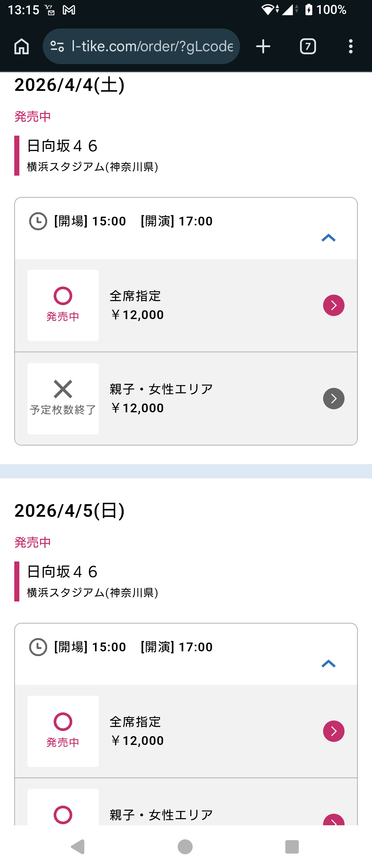Open Chrome three-dot overflow menu
Screen dimensions: 372x868
pos(351,46)
